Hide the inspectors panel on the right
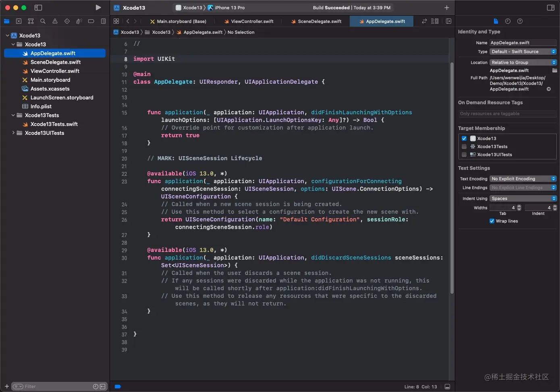 pyautogui.click(x=550, y=8)
